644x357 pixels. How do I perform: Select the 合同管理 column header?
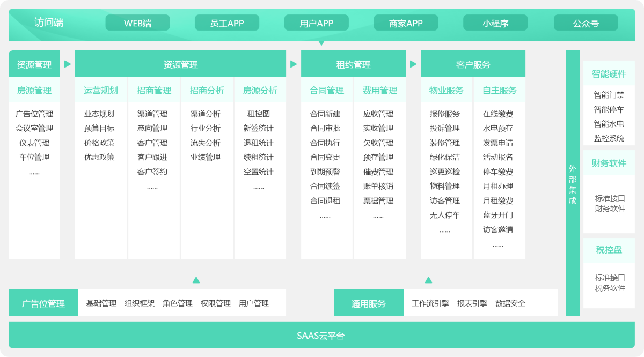click(327, 91)
